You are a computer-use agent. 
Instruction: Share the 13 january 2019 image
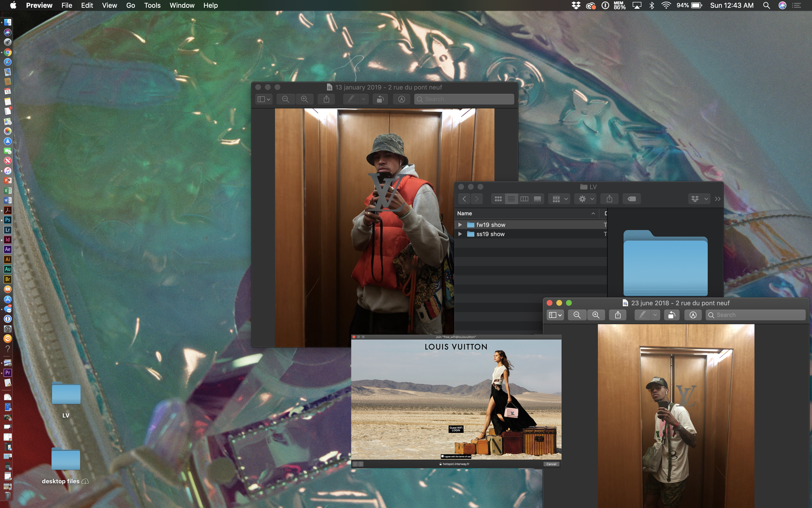coord(326,99)
